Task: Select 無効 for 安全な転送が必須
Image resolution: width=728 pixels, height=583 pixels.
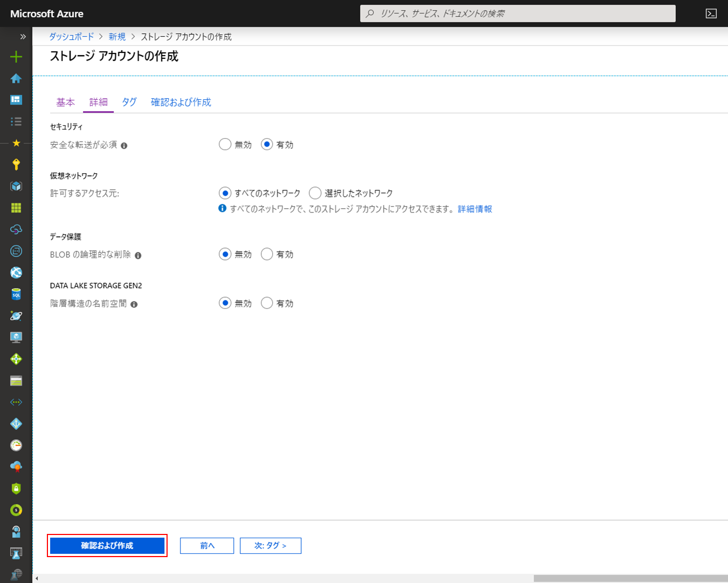Action: pyautogui.click(x=225, y=144)
